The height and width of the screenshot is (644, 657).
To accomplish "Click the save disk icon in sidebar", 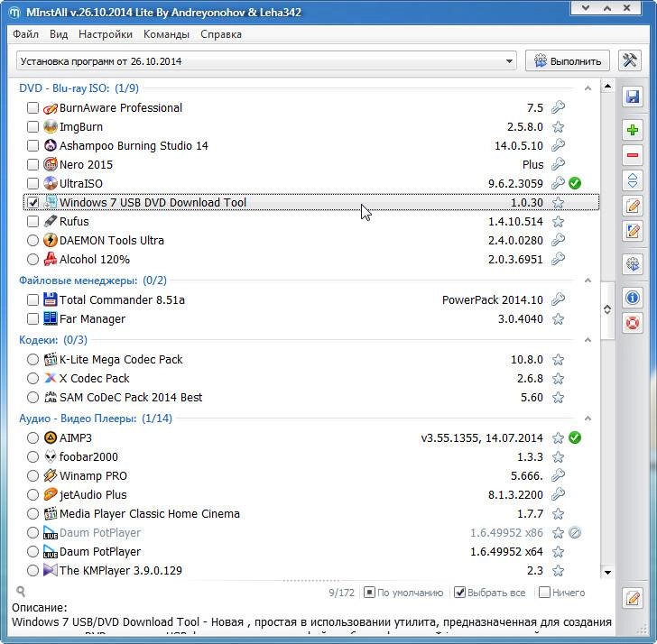I will (x=633, y=97).
